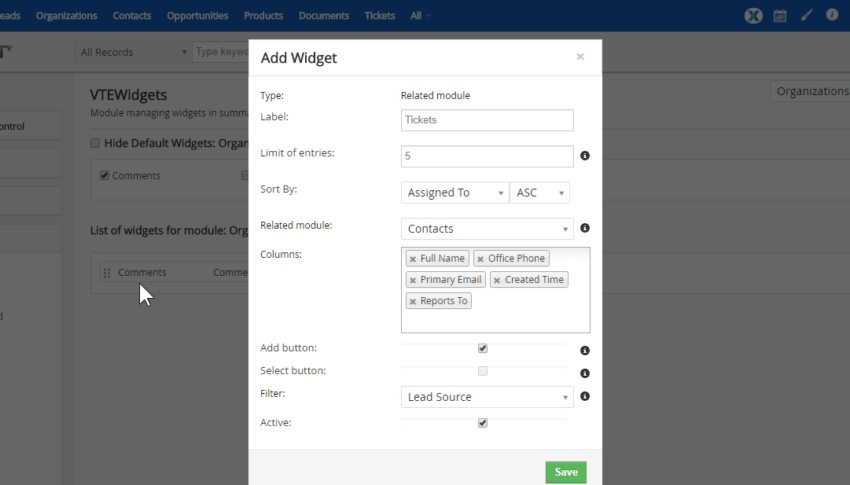The image size is (850, 485).
Task: Click info icon next to Limit of entries
Action: [x=585, y=156]
